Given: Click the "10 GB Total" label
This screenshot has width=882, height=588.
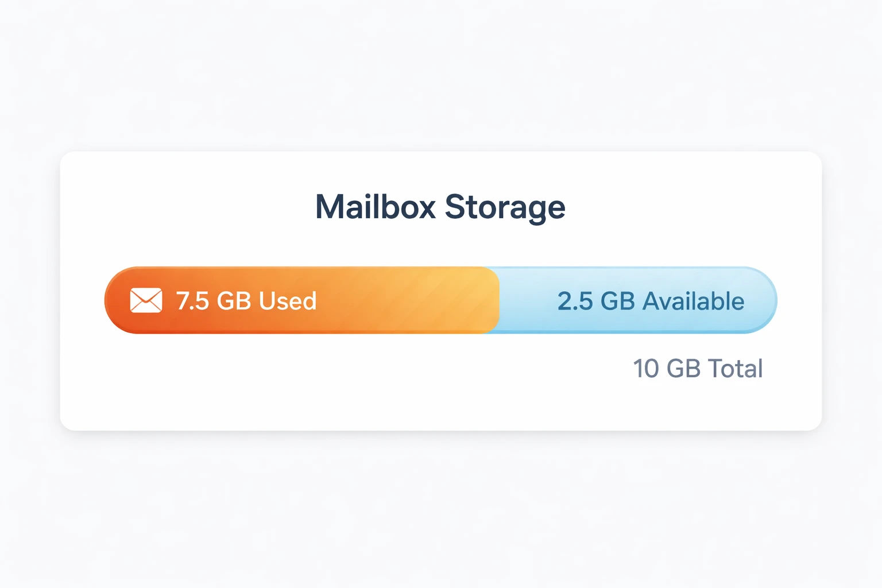Looking at the screenshot, I should point(698,369).
